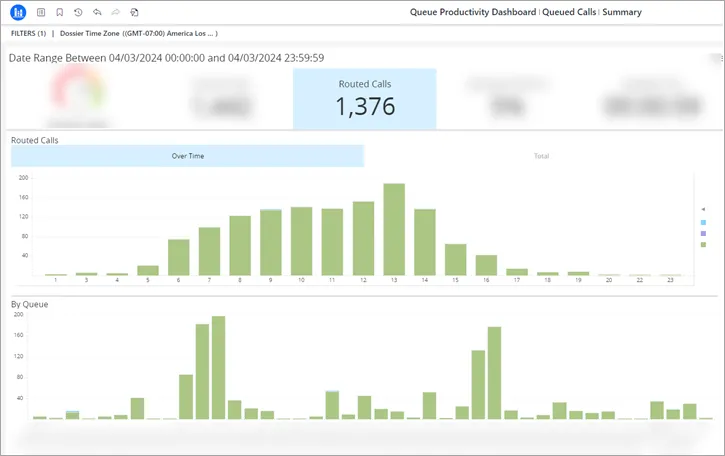Open the table of contents icon
The height and width of the screenshot is (456, 725).
click(41, 12)
